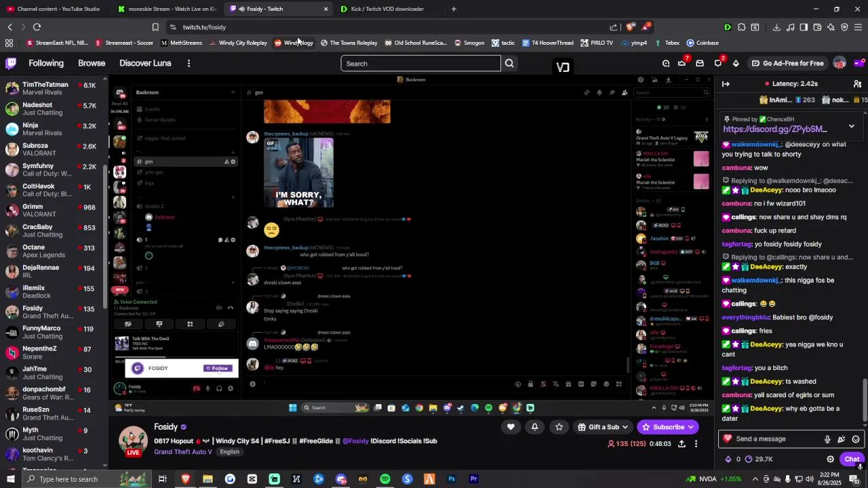The image size is (868, 488).
Task: Open Spotify from the Windows taskbar
Action: click(x=385, y=479)
